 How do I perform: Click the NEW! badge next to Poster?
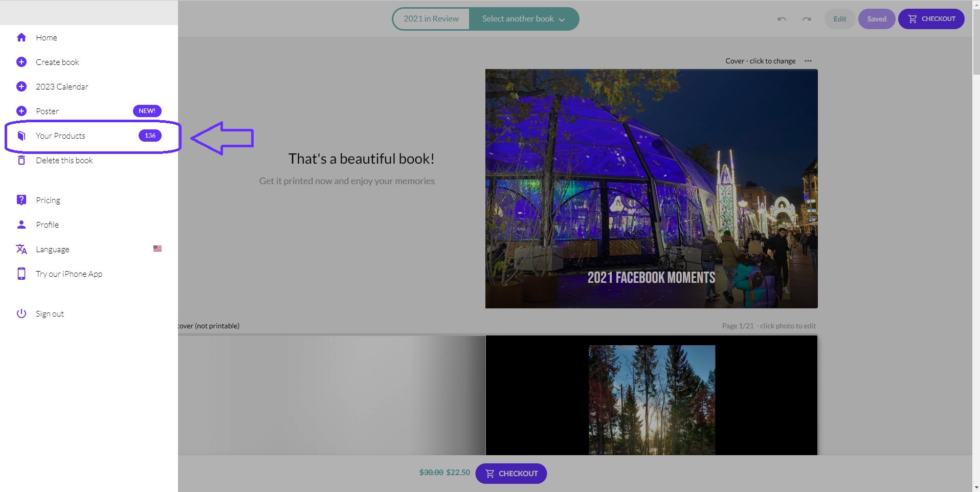coord(147,111)
